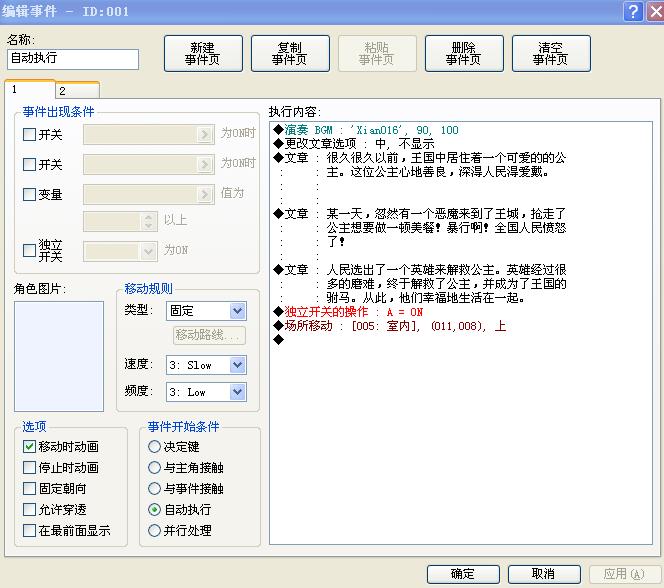Select the 与事件接触 start condition
The image size is (664, 588).
155,489
